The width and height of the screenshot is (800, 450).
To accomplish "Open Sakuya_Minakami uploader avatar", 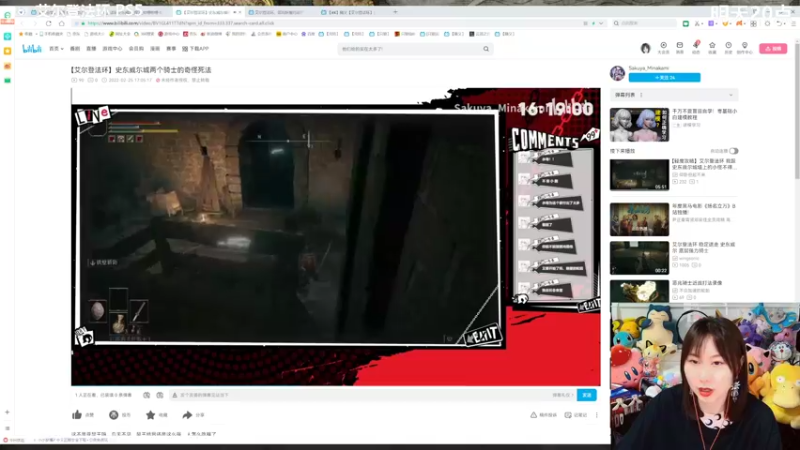I will point(617,73).
